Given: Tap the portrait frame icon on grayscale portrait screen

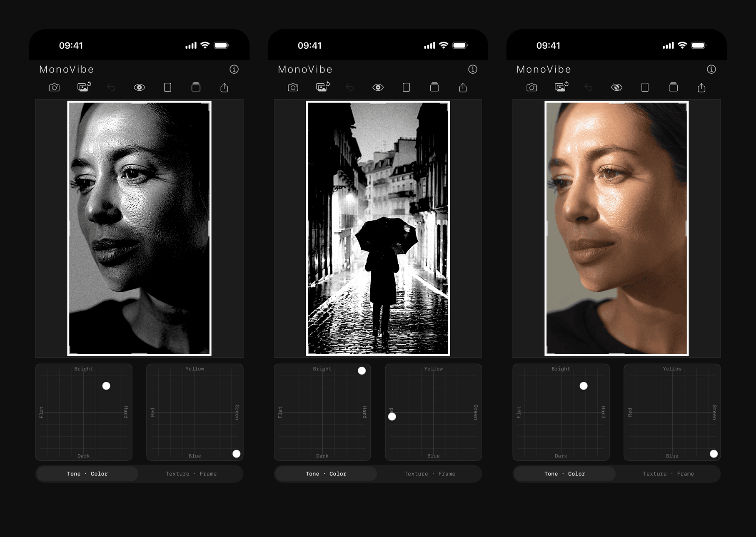Looking at the screenshot, I should (x=167, y=87).
